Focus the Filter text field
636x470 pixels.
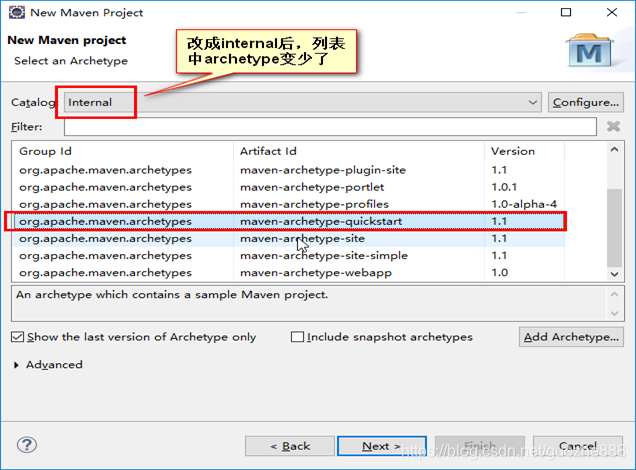coord(330,127)
